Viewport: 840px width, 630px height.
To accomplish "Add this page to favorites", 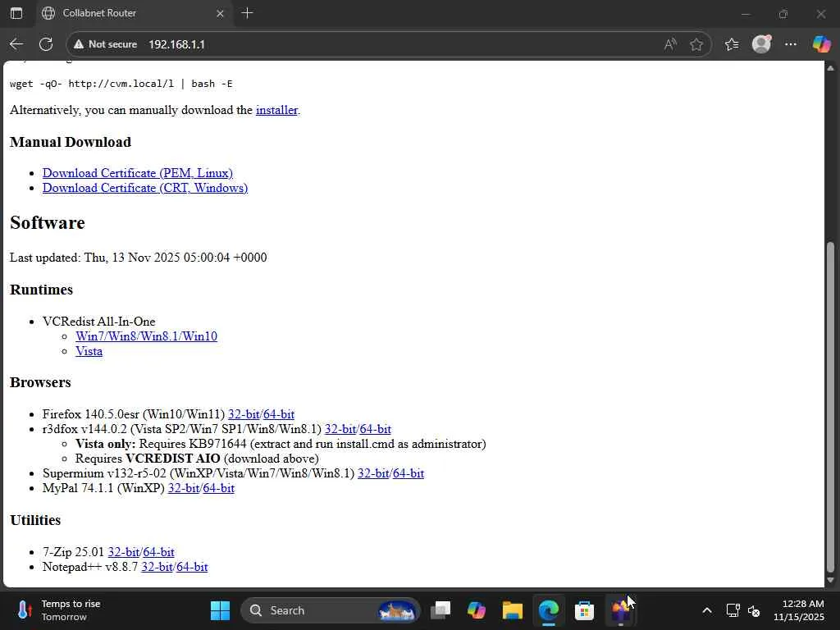I will coord(696,44).
